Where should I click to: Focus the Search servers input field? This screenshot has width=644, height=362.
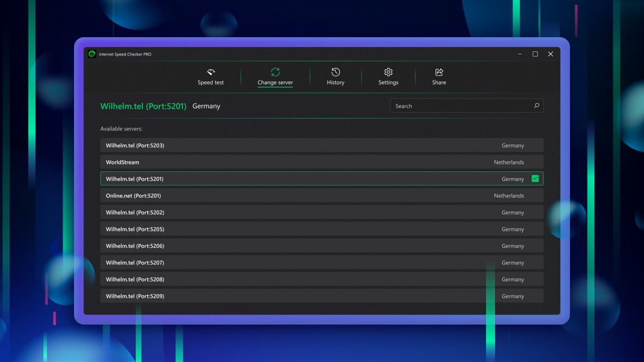[x=466, y=106]
